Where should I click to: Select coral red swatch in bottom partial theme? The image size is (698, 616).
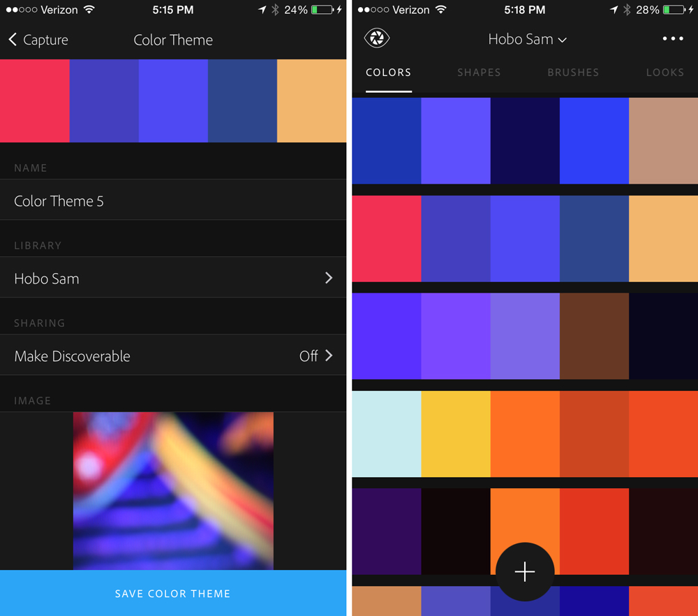pos(663,601)
